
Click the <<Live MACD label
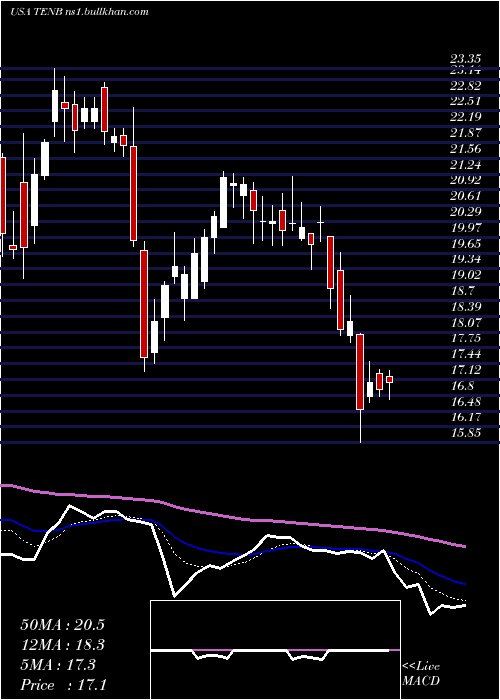(421, 674)
